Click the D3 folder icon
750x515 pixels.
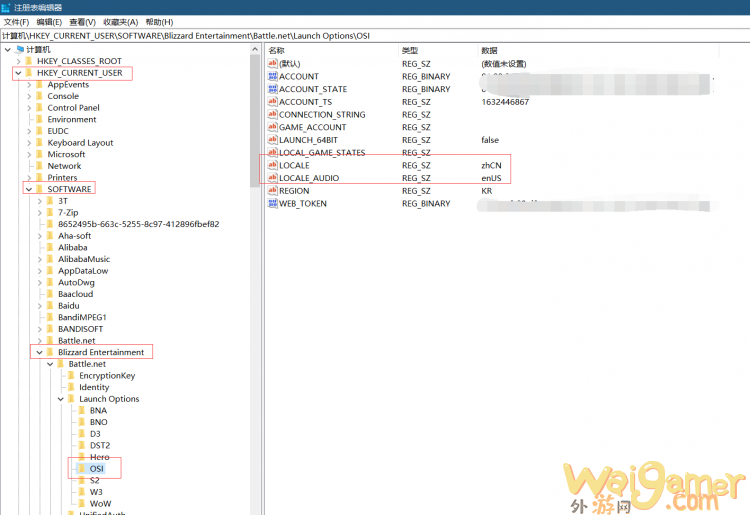82,434
